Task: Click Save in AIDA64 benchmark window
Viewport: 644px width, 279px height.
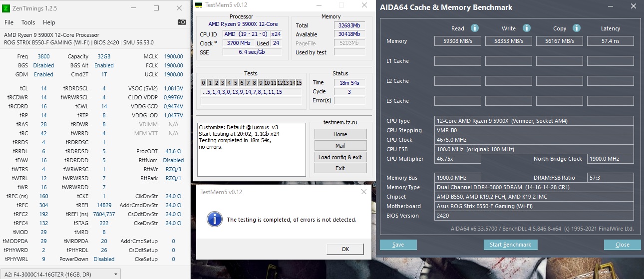Action: pyautogui.click(x=398, y=245)
